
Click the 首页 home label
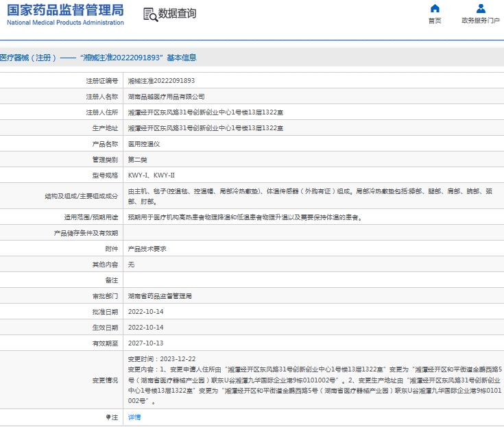click(x=435, y=21)
